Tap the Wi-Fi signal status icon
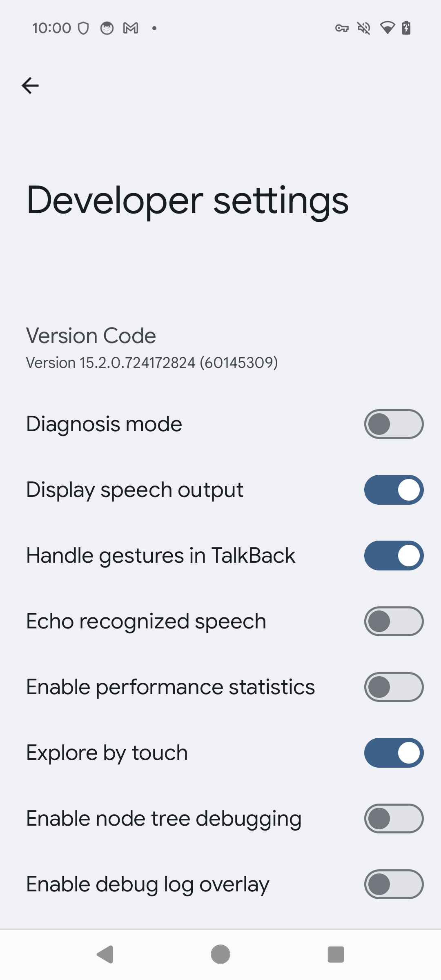The width and height of the screenshot is (441, 980). (x=387, y=28)
